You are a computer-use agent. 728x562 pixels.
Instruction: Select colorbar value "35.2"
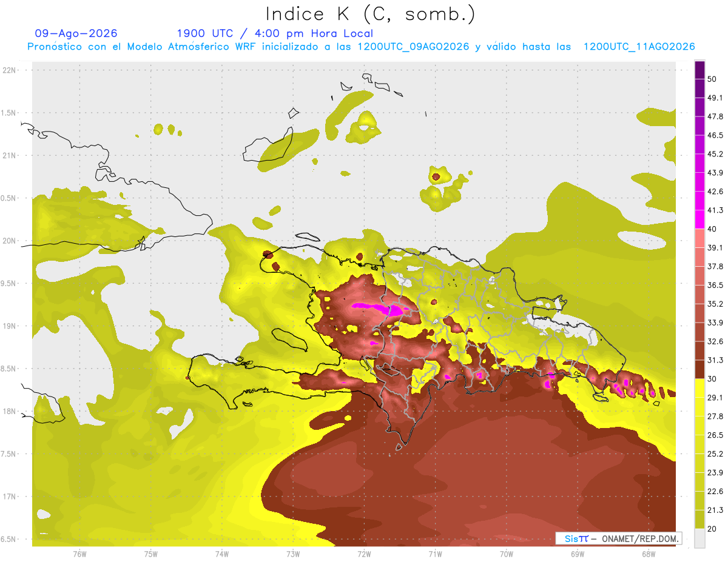[715, 304]
